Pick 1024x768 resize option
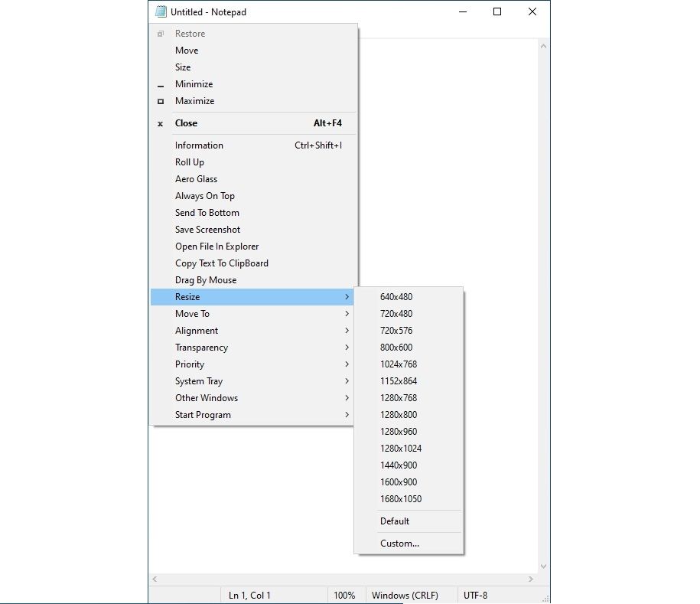This screenshot has height=604, width=700. (409, 364)
